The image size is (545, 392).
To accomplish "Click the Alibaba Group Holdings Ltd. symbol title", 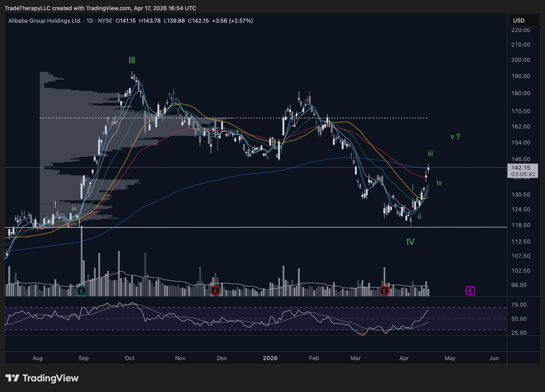I will pos(45,21).
